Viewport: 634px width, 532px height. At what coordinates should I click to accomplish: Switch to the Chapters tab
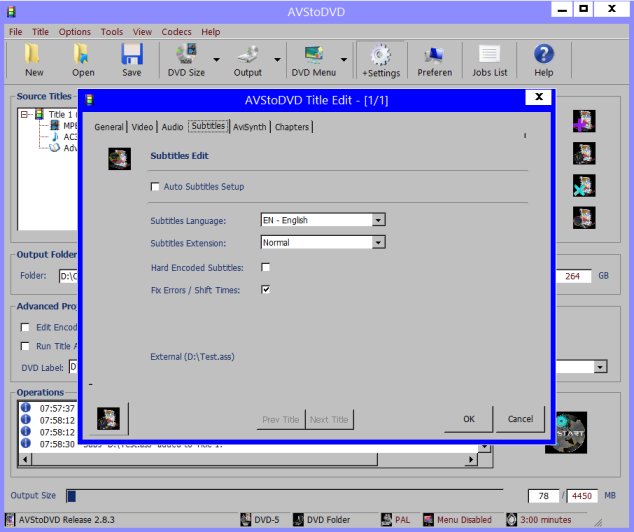[x=292, y=127]
